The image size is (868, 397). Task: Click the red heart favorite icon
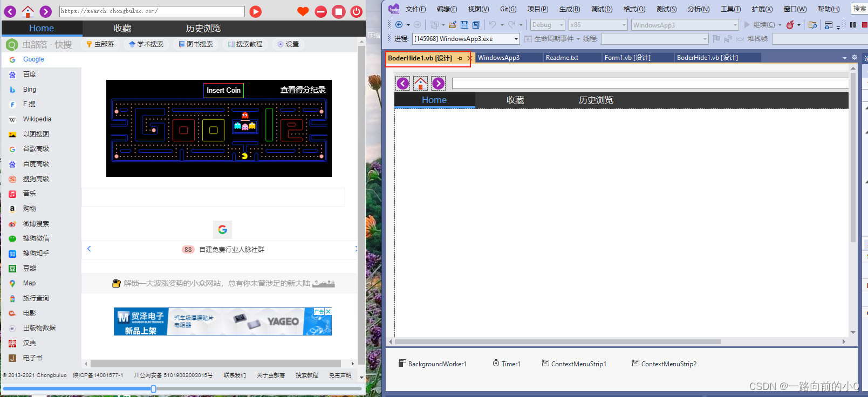click(x=303, y=11)
